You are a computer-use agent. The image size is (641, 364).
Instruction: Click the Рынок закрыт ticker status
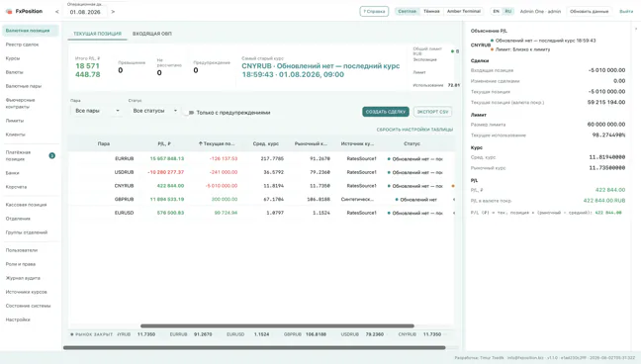click(x=92, y=334)
